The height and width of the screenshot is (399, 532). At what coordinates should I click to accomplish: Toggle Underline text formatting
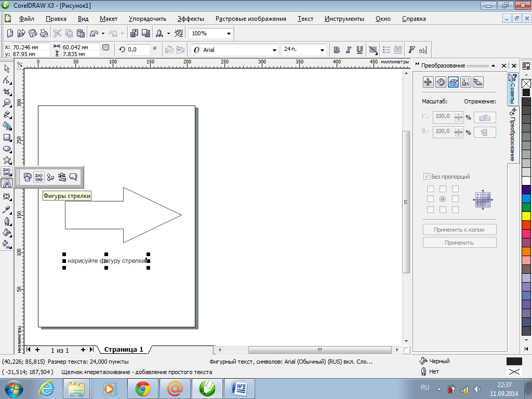click(359, 50)
